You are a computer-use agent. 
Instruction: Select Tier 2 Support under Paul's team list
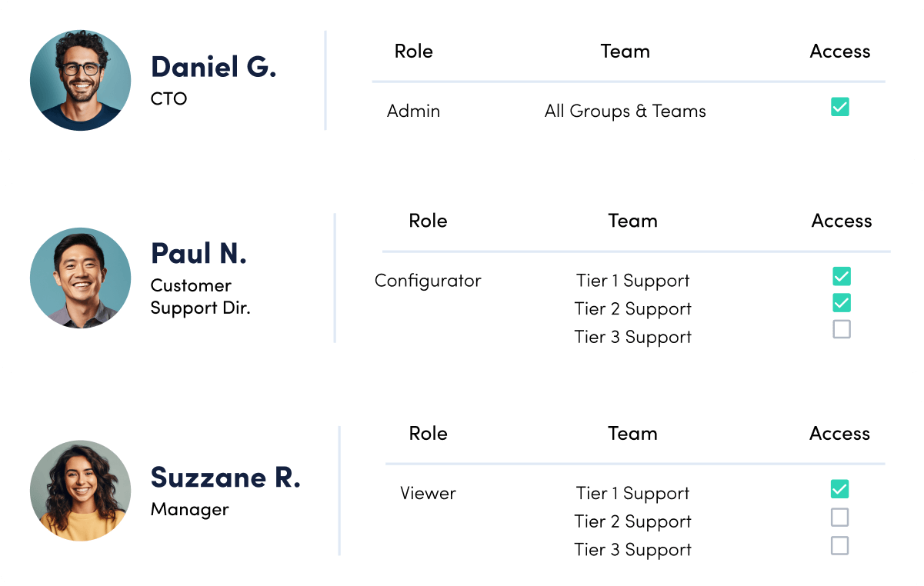click(x=632, y=308)
